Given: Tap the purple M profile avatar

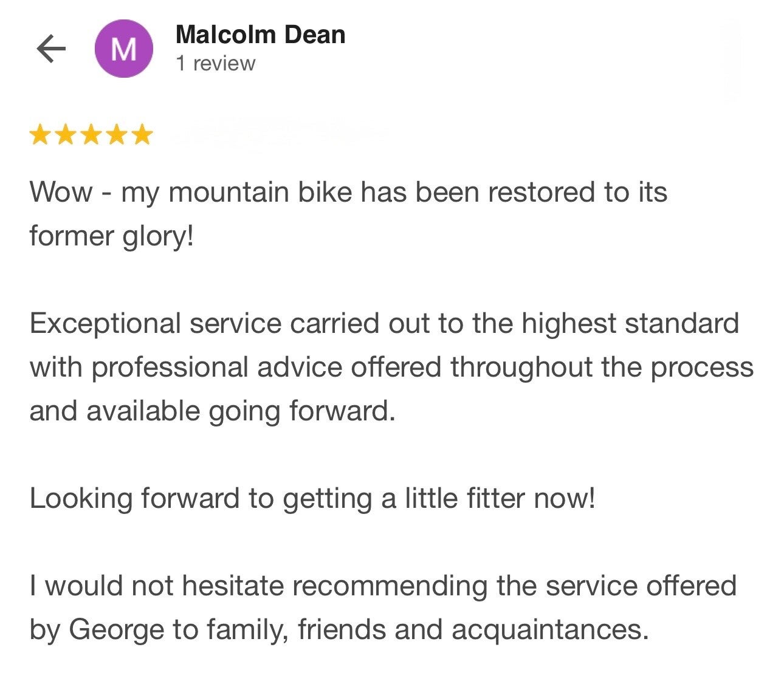Looking at the screenshot, I should pyautogui.click(x=124, y=49).
